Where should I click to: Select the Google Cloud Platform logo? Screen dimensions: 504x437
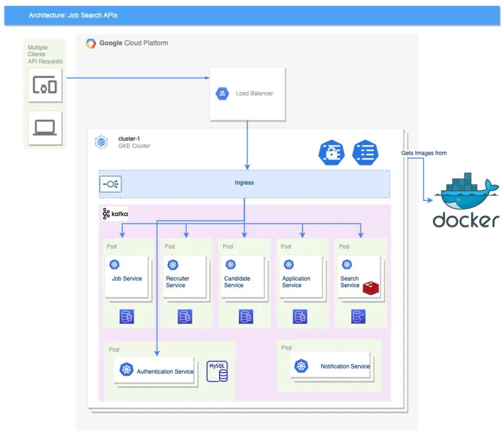91,43
